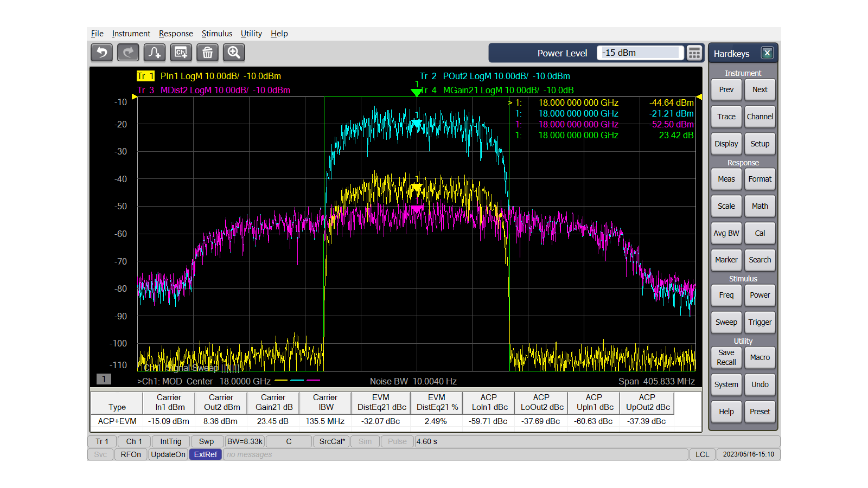This screenshot has width=868, height=488.
Task: Click the Tr 1 status bar field
Action: tap(102, 441)
